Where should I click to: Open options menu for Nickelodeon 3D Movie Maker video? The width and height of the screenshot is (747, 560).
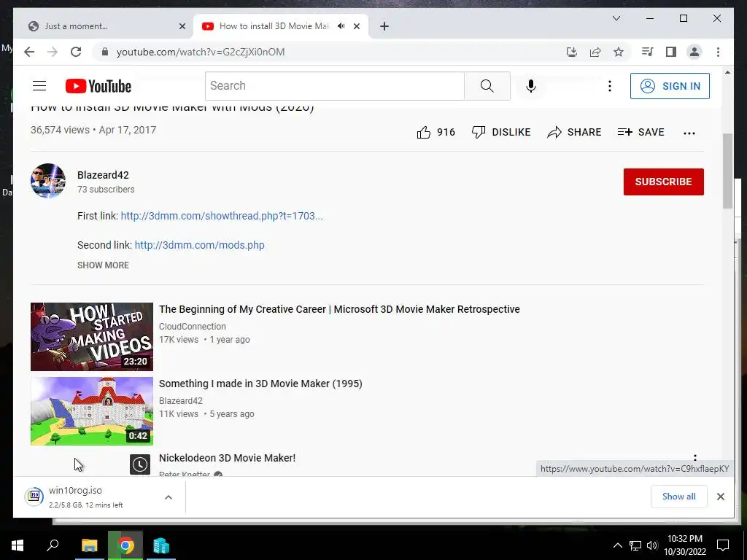695,458
